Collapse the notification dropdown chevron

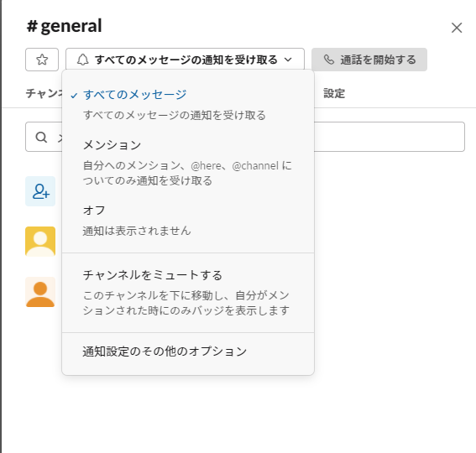[288, 60]
